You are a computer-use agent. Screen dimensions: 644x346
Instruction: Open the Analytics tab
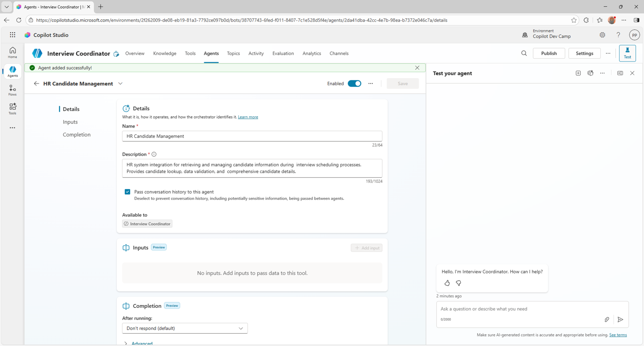pyautogui.click(x=312, y=54)
